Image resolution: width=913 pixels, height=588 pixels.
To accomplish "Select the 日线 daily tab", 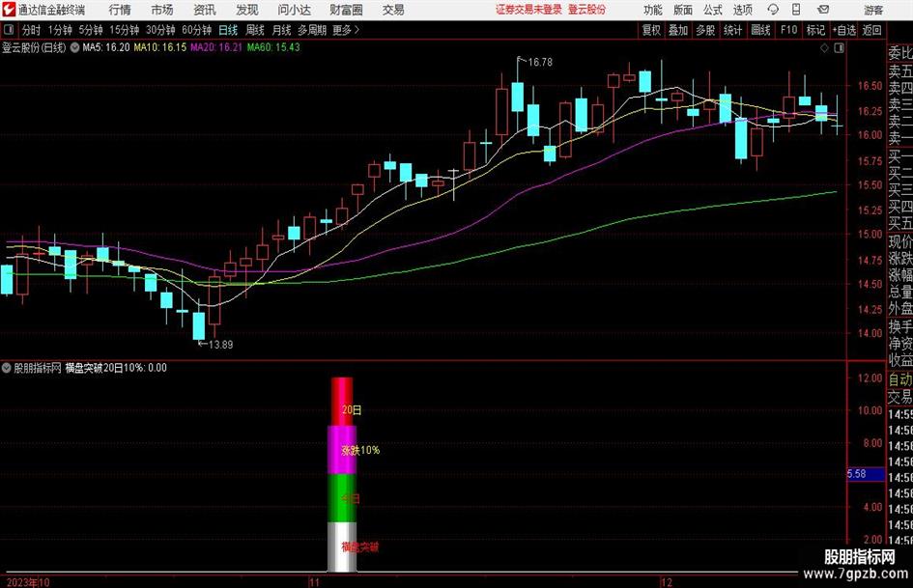I will [x=228, y=30].
